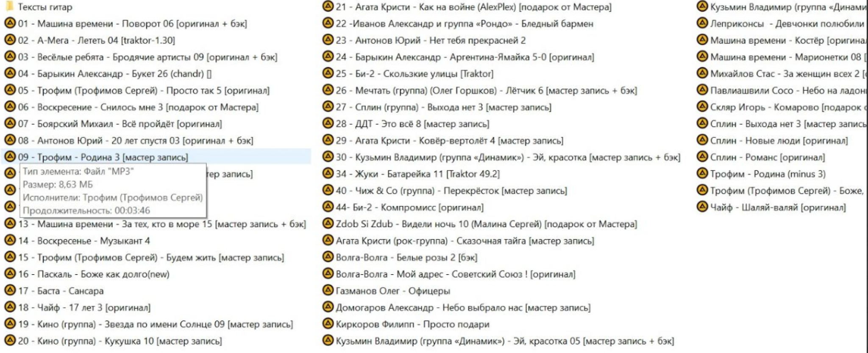Click icon of 13 - Машина времени - За тех, кто в море
868x353 pixels.
point(10,223)
